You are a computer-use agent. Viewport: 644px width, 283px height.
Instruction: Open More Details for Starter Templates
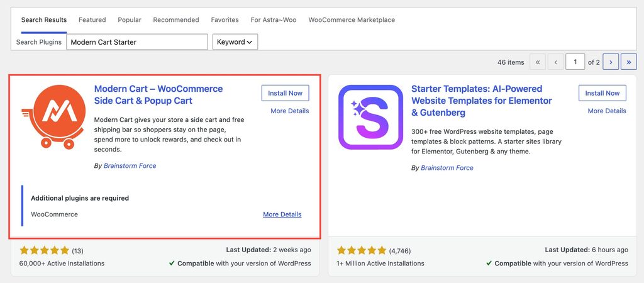pos(607,111)
